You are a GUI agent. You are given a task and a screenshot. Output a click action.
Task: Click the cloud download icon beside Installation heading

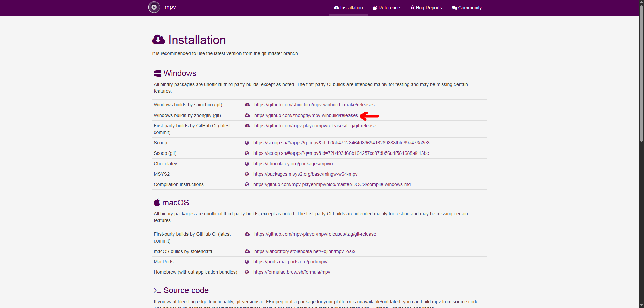pos(158,40)
